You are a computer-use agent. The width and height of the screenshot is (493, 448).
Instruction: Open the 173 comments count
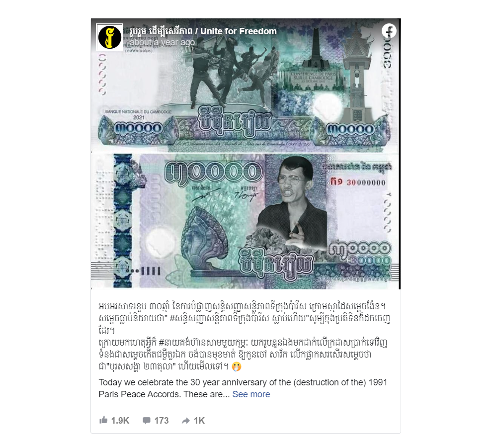pyautogui.click(x=162, y=421)
